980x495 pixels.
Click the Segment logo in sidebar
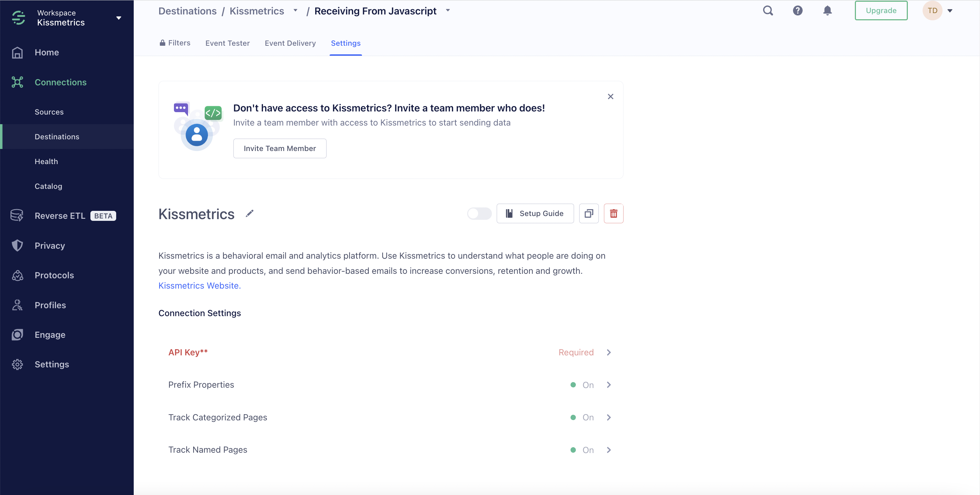point(18,18)
